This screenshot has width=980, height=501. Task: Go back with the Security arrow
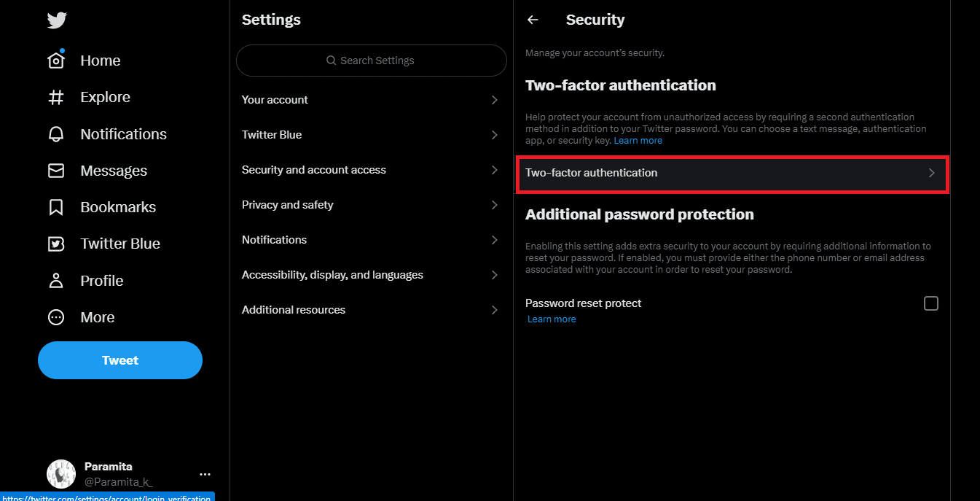point(533,20)
